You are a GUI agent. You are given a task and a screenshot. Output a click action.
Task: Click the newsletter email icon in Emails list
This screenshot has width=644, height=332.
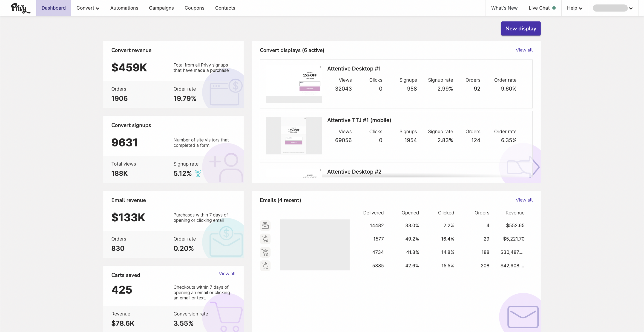coord(265,225)
